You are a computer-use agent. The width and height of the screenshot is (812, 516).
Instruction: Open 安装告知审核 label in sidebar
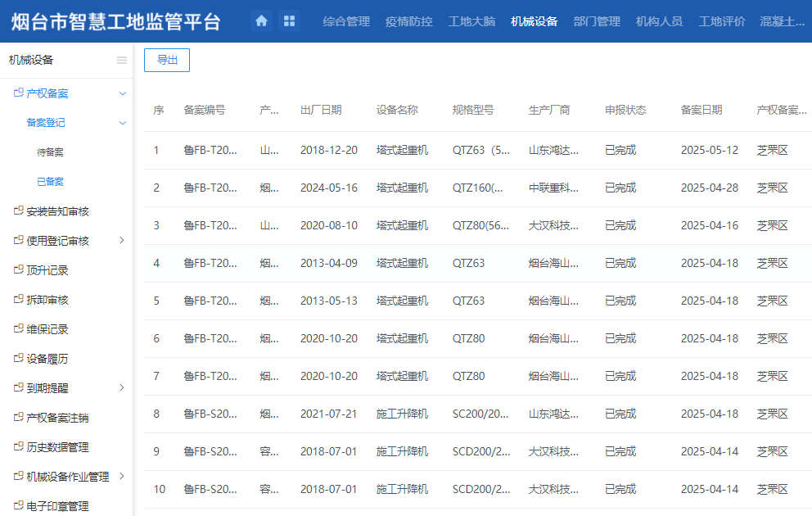pyautogui.click(x=57, y=211)
